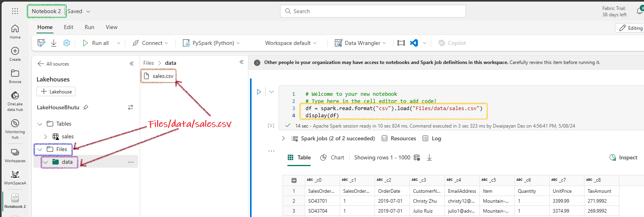Click the download notebook icon in toolbar
Screen dimensions: 644x217
coord(54,43)
